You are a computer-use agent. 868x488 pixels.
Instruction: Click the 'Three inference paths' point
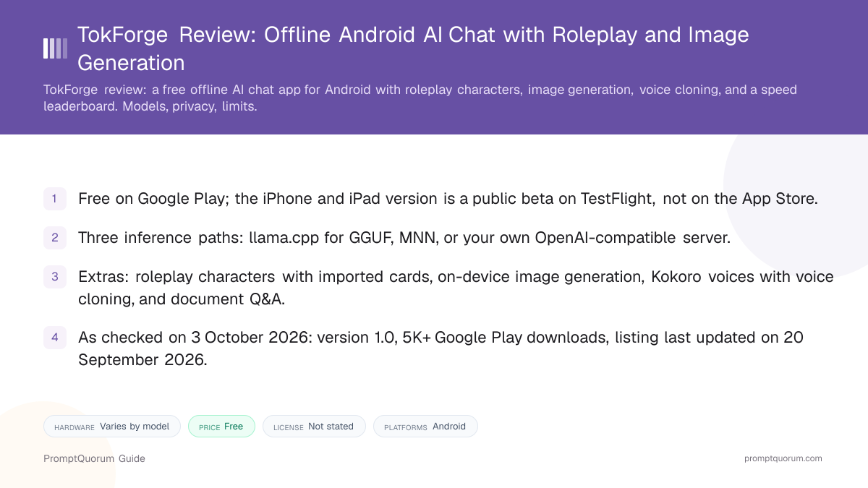404,237
